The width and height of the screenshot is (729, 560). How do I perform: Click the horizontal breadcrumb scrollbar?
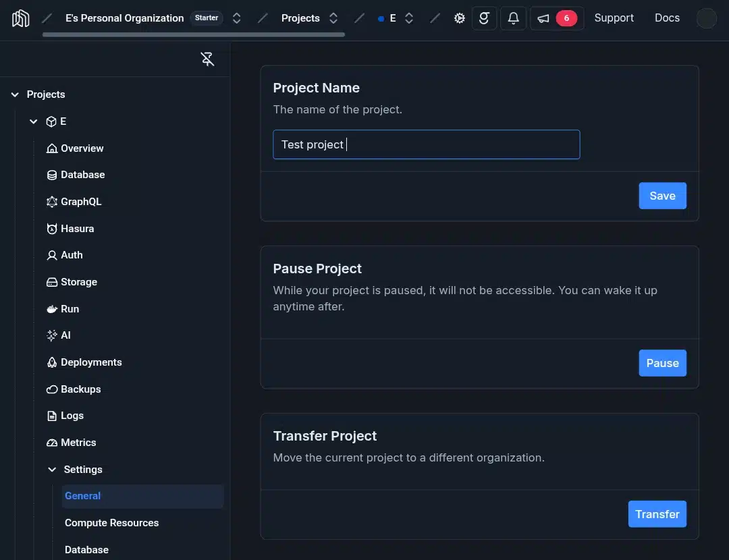point(194,34)
